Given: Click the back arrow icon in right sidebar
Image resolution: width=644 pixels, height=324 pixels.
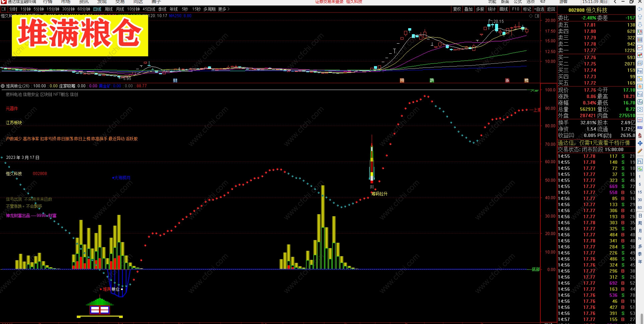Looking at the screenshot, I should 640,9.
